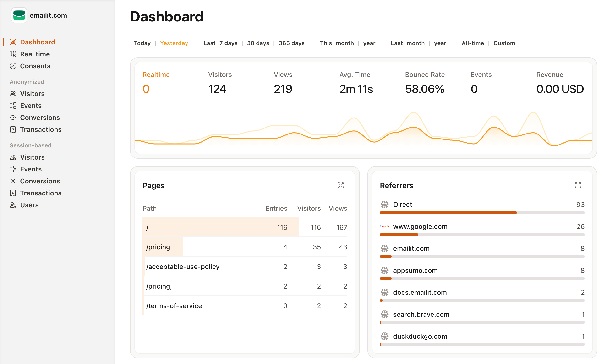Switch to the Yesterday date filter
This screenshot has height=364, width=612.
tap(174, 43)
